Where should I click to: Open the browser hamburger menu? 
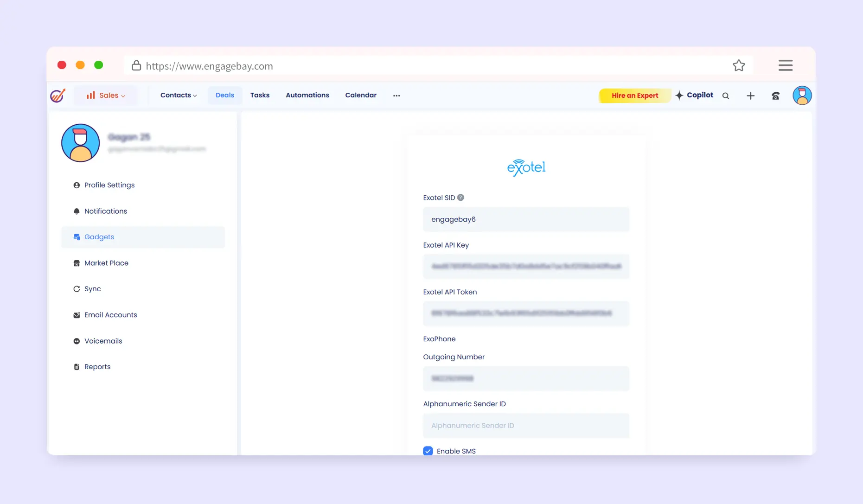click(785, 65)
